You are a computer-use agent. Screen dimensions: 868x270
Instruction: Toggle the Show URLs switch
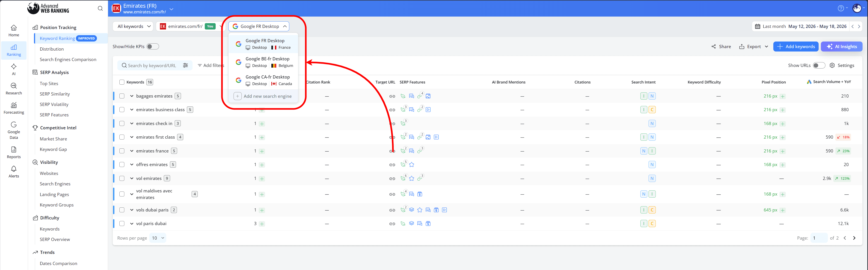[819, 66]
